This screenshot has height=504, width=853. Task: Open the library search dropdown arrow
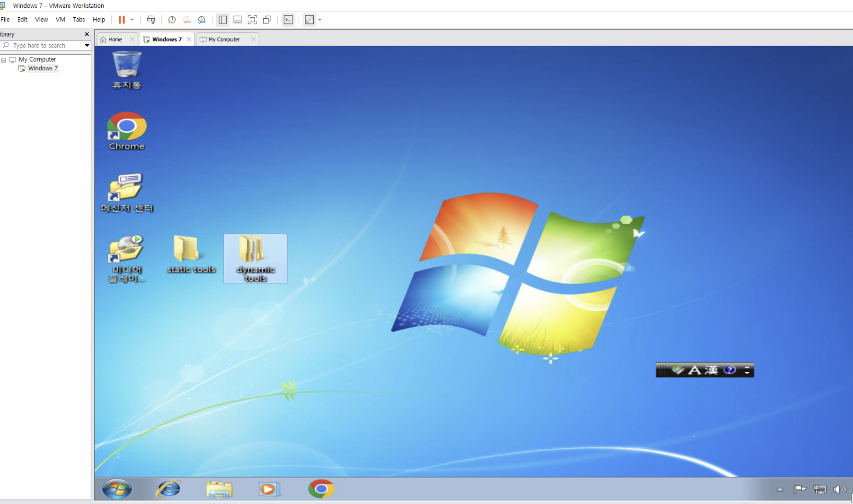tap(87, 46)
